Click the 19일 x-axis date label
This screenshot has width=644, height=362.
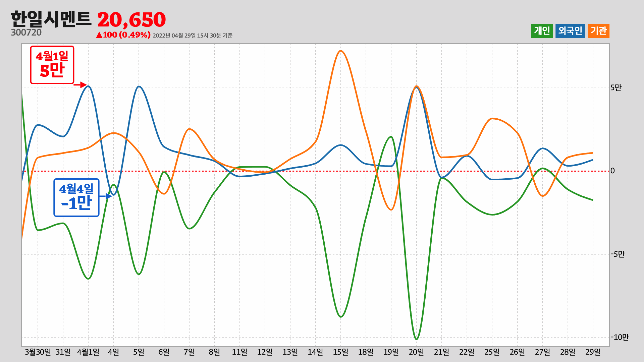click(391, 352)
